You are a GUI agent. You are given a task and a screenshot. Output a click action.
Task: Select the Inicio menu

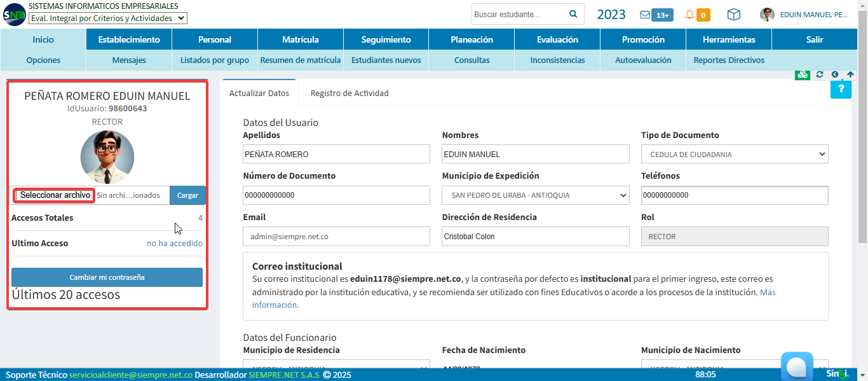tap(43, 39)
